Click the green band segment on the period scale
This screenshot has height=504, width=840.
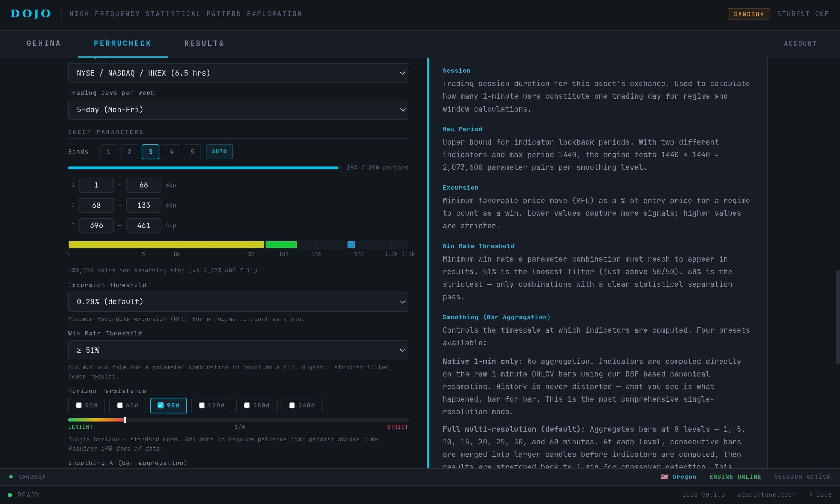tap(281, 244)
